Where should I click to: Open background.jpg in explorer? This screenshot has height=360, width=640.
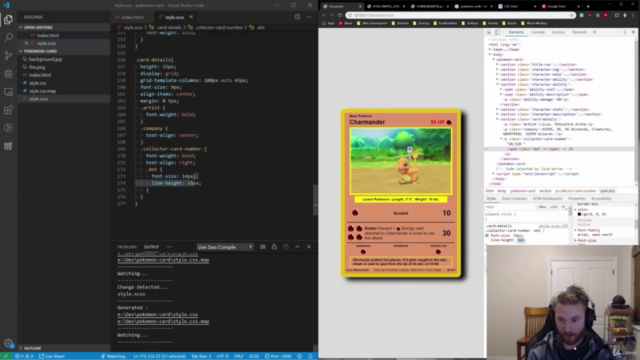coord(45,59)
